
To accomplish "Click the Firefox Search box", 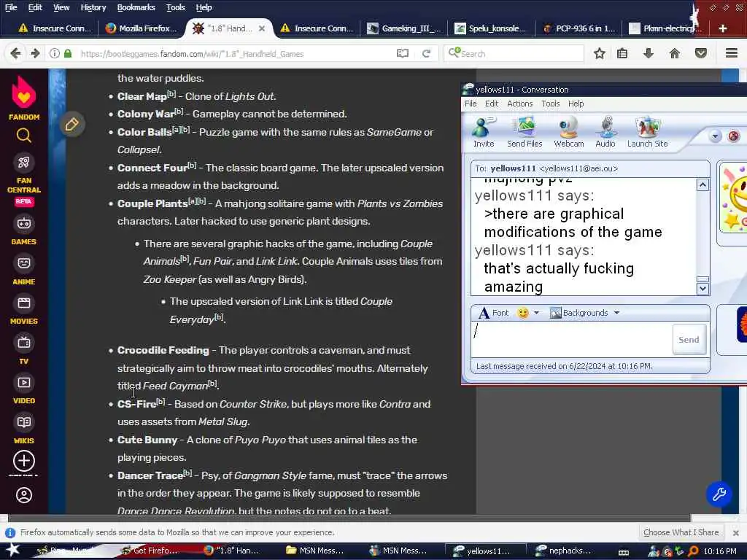I will [514, 53].
